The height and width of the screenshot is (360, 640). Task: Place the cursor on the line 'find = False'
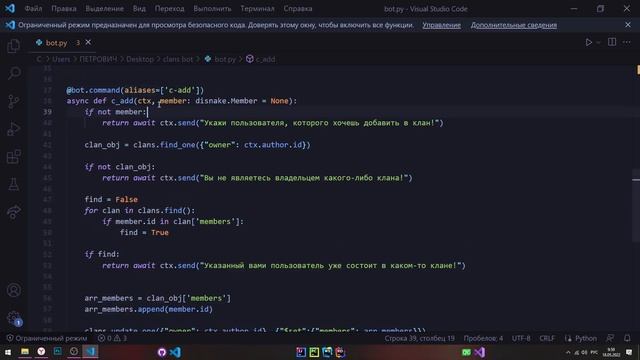pyautogui.click(x=111, y=200)
